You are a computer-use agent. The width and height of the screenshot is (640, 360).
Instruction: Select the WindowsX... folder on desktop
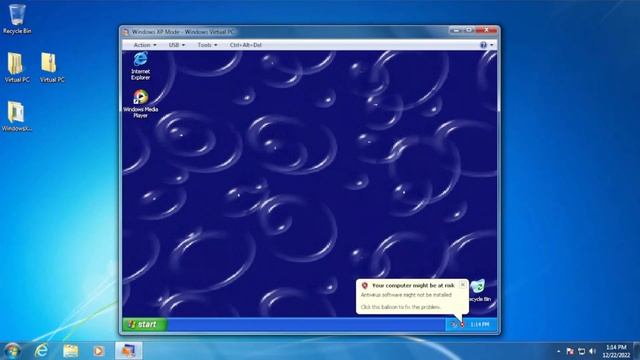pos(16,116)
